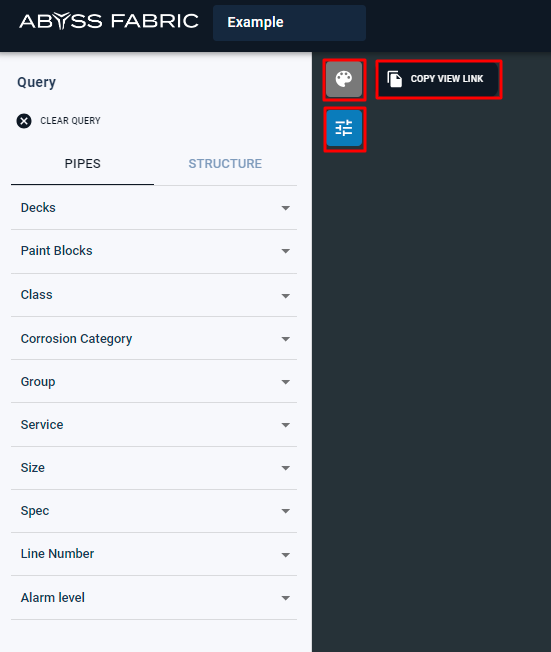Click the copy pages icon
The image size is (551, 652).
pos(394,79)
